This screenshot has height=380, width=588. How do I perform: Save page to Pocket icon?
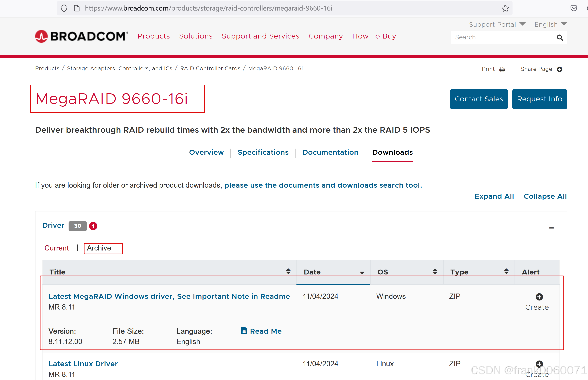[x=574, y=8]
